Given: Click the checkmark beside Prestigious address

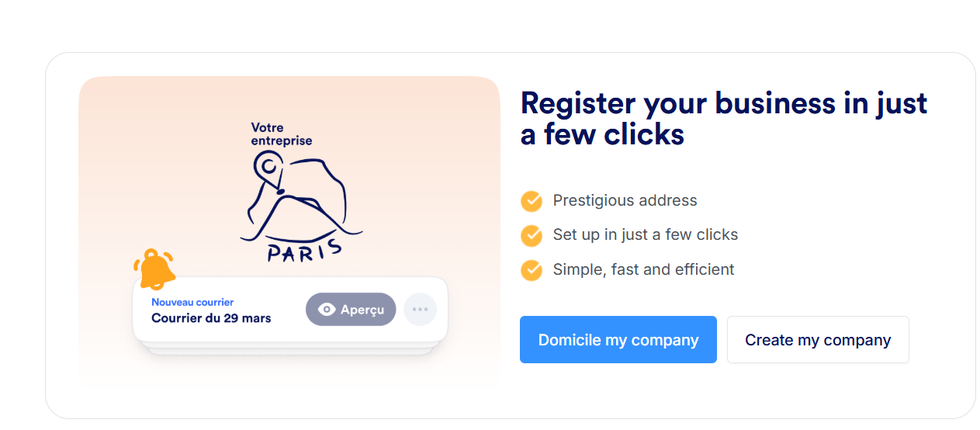Looking at the screenshot, I should 532,201.
